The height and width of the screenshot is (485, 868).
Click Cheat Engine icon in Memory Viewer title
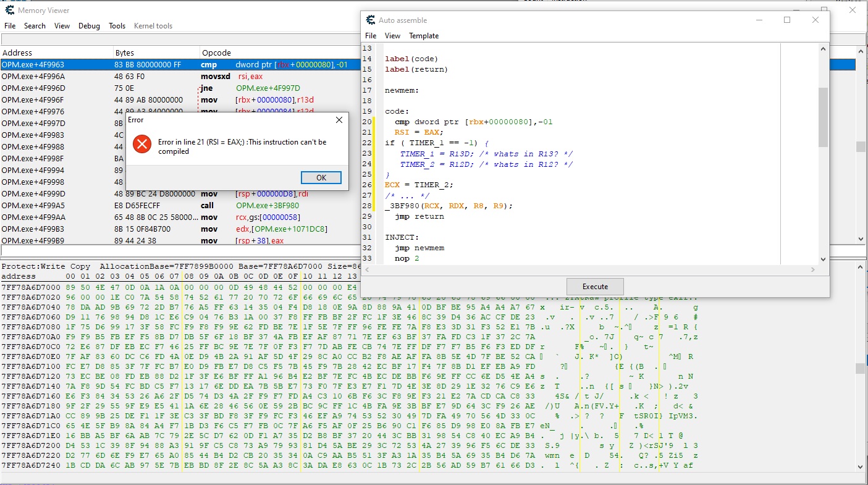click(8, 11)
